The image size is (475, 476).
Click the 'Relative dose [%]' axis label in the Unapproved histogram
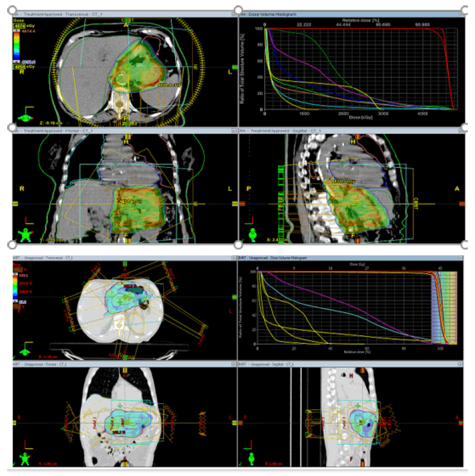(x=357, y=352)
